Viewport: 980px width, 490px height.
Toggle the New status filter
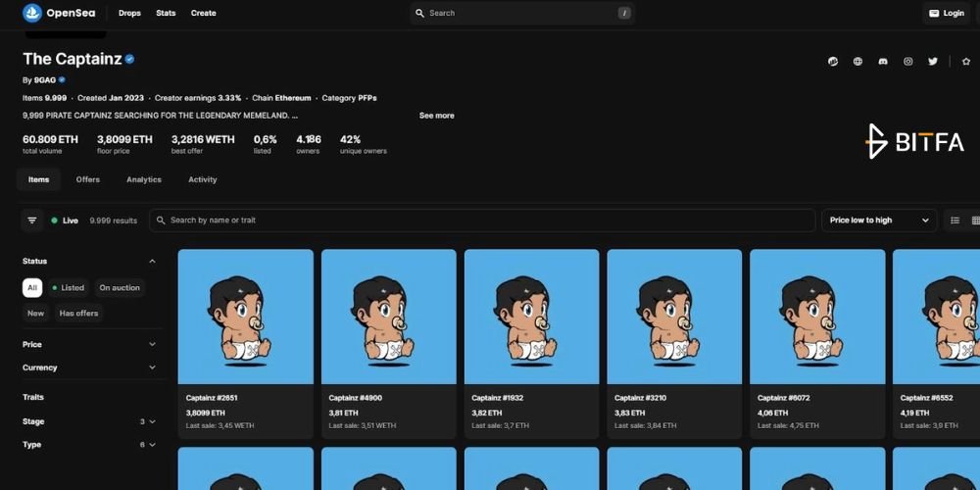[35, 314]
